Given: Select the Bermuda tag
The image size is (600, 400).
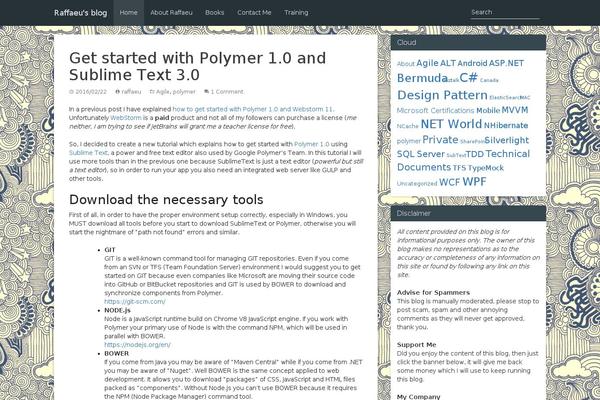Looking at the screenshot, I should click(422, 78).
